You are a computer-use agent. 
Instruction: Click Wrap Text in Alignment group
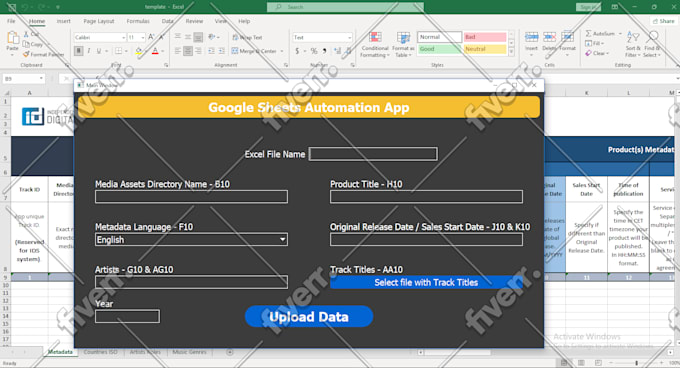pos(247,38)
